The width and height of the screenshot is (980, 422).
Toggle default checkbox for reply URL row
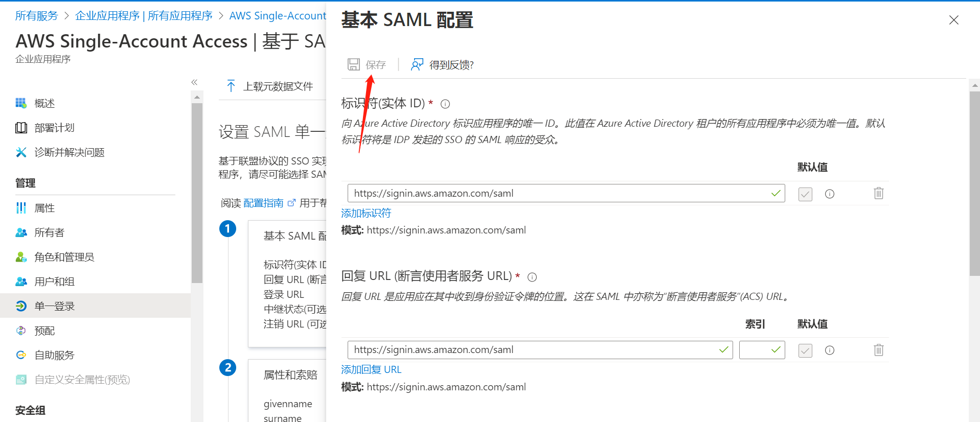(805, 350)
